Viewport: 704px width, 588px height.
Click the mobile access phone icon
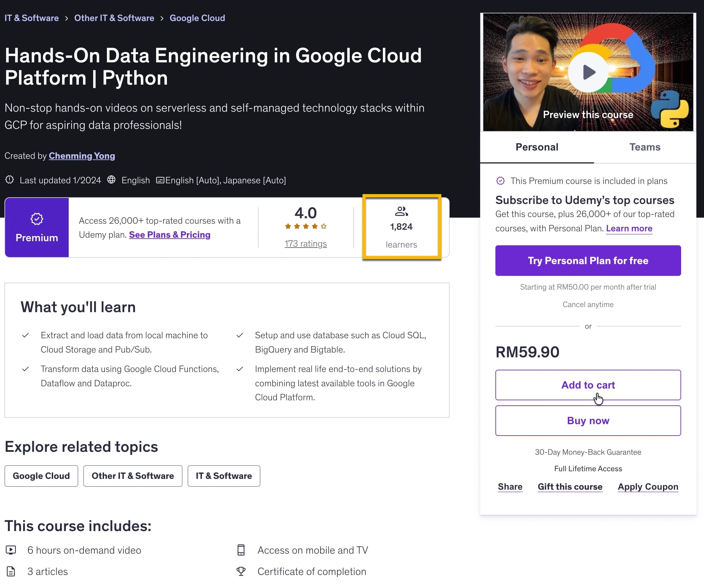click(241, 550)
